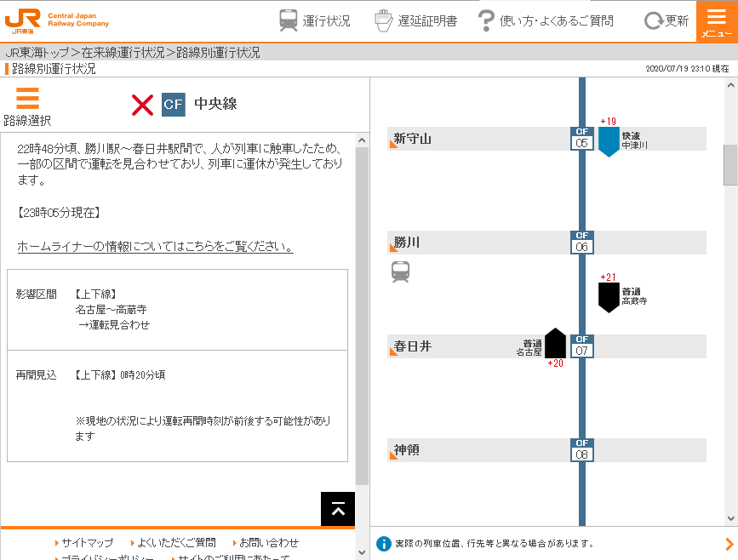
Task: Click the 2020/07/19 23:10 現在 timestamp
Action: pos(687,69)
